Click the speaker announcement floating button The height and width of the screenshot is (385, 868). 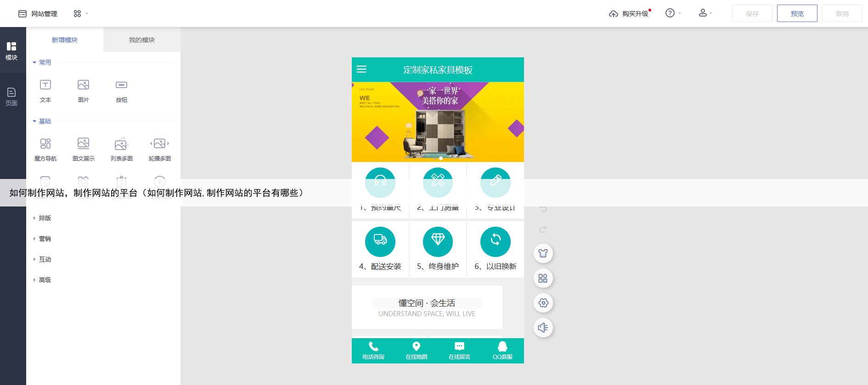(543, 328)
